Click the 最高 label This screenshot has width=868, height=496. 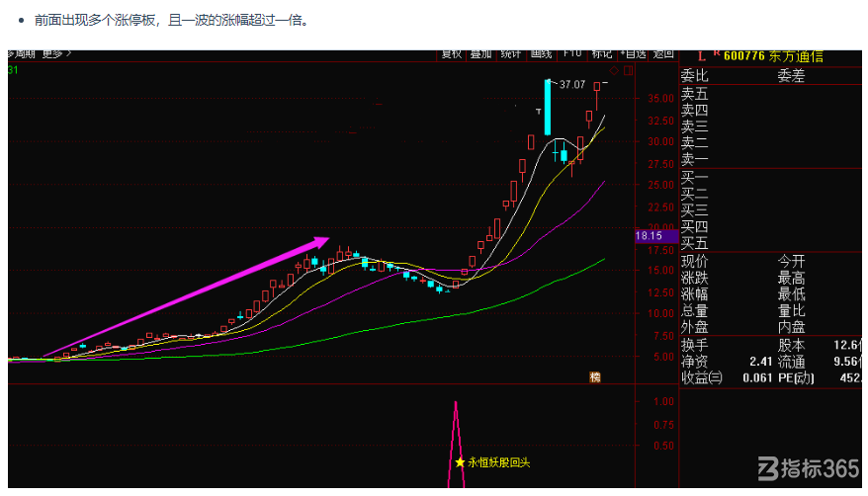[x=791, y=278]
